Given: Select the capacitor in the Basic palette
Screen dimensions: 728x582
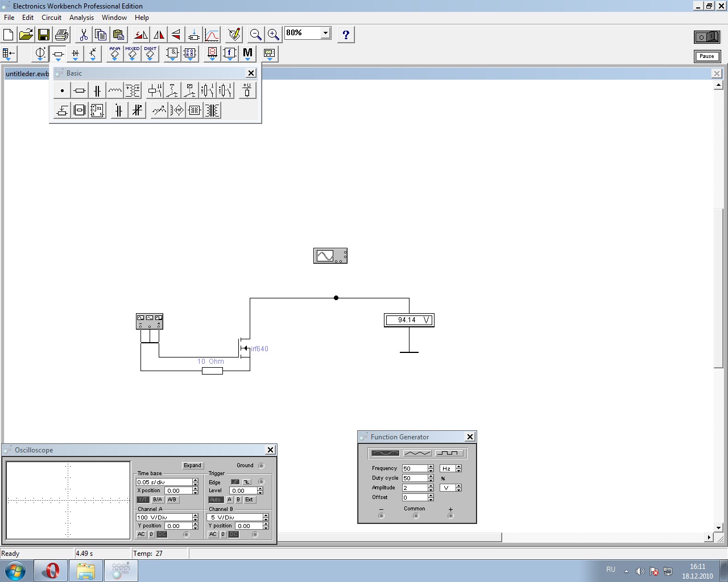Looking at the screenshot, I should [97, 90].
